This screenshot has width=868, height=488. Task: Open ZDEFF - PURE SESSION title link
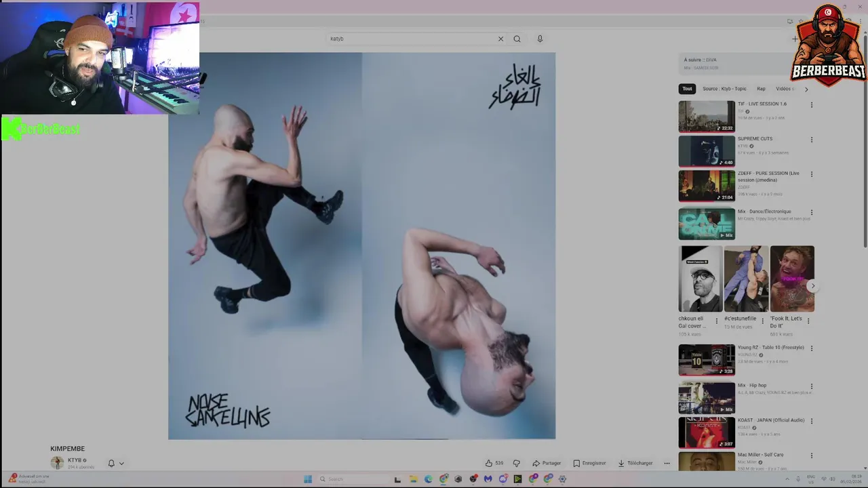[x=768, y=176]
